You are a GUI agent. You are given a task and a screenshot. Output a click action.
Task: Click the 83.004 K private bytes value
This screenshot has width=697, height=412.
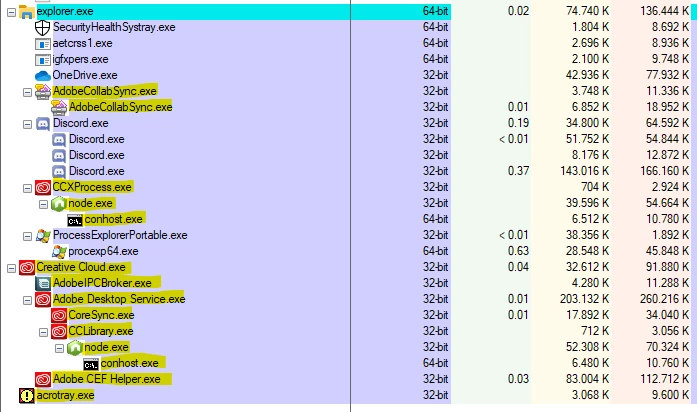tap(587, 379)
